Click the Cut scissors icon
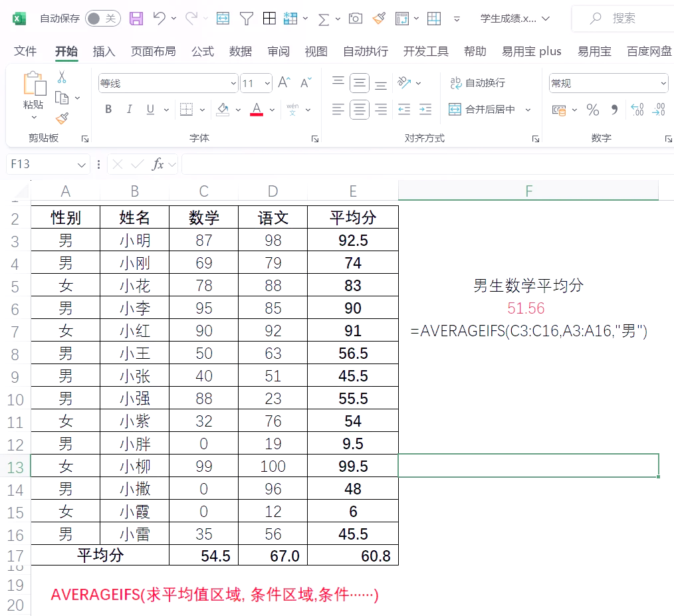Screen dimensions: 674x616 coord(62,77)
